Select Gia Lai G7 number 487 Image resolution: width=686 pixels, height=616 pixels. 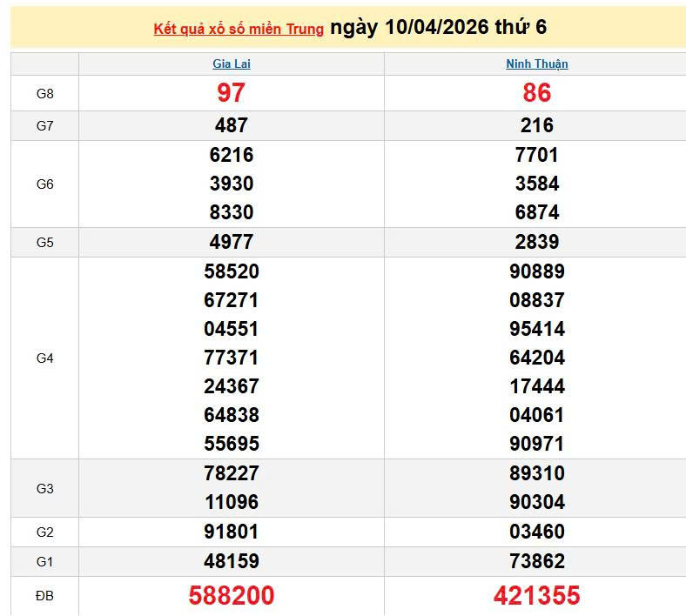point(232,125)
